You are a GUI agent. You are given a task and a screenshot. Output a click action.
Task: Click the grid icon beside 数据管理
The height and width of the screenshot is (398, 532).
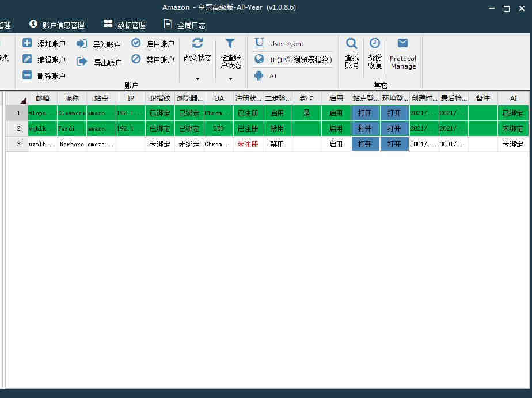click(x=108, y=24)
